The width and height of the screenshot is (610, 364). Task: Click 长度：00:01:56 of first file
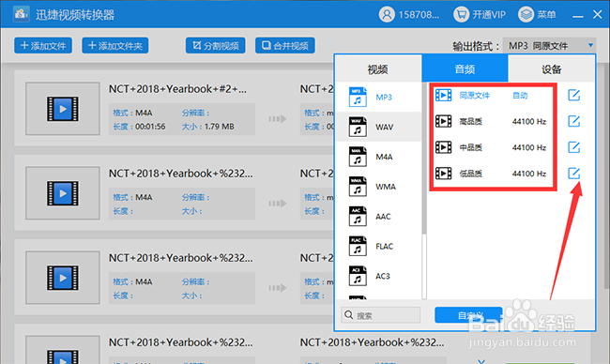[x=139, y=127]
